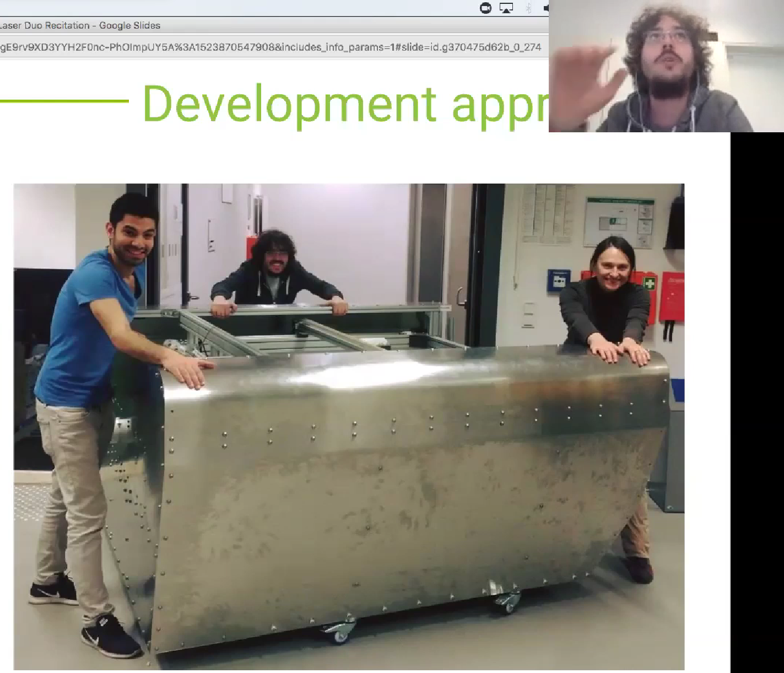The height and width of the screenshot is (673, 784).
Task: Open the Bluetooth status icon in menu bar
Action: [x=528, y=8]
